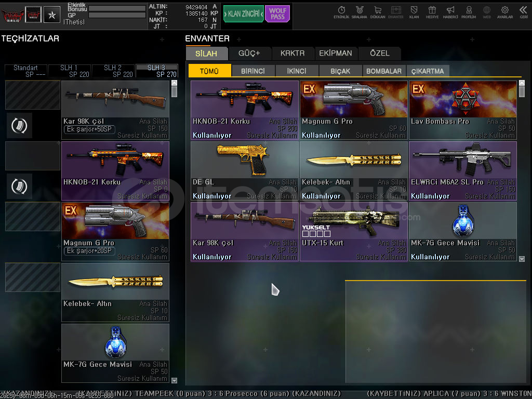
Task: Click the equipment list scroll-down arrow
Action: click(x=175, y=380)
